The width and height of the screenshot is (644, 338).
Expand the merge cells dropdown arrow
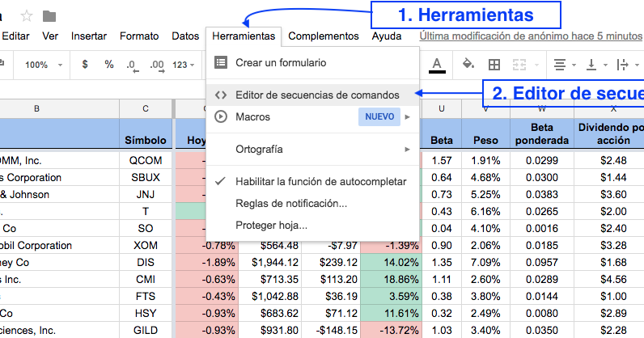tap(536, 65)
